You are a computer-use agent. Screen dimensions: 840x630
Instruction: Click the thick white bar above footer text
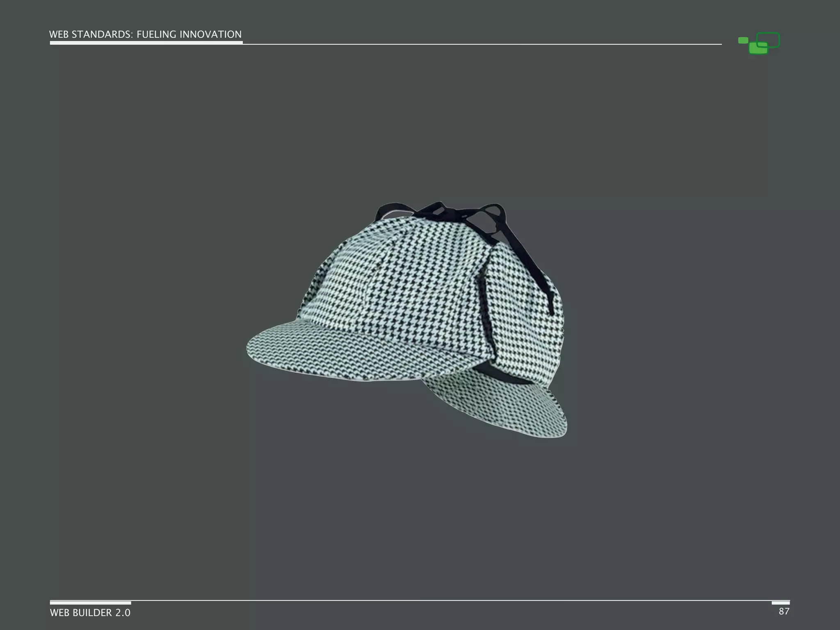point(90,603)
